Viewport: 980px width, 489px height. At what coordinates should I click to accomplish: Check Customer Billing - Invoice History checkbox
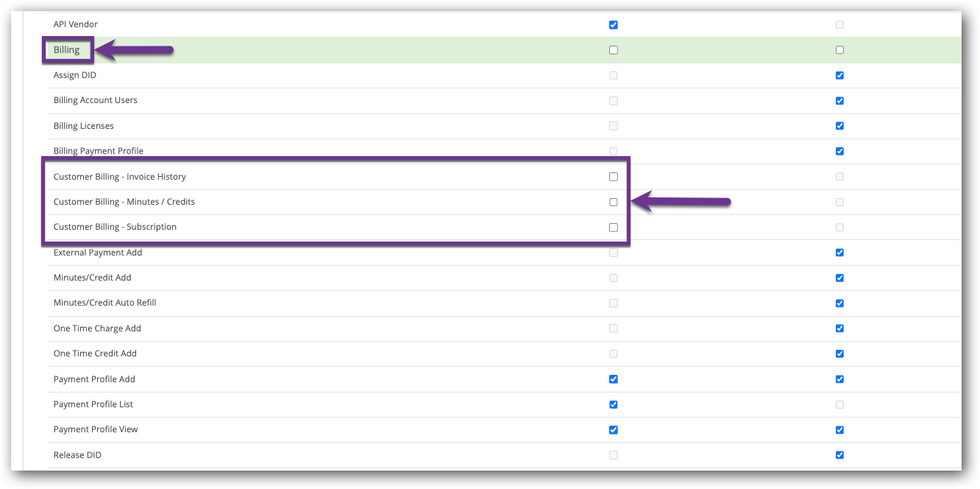613,176
